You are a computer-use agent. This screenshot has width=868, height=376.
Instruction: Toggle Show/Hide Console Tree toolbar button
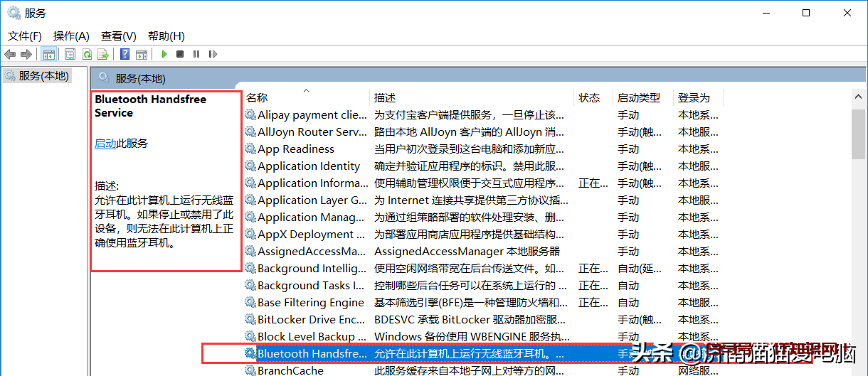click(49, 54)
